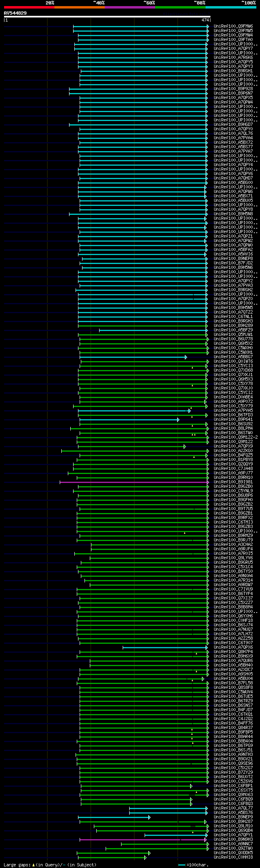Select hit label UniRef100_A7QPZ1
This screenshot has width=260, height=868.
coord(233,236)
